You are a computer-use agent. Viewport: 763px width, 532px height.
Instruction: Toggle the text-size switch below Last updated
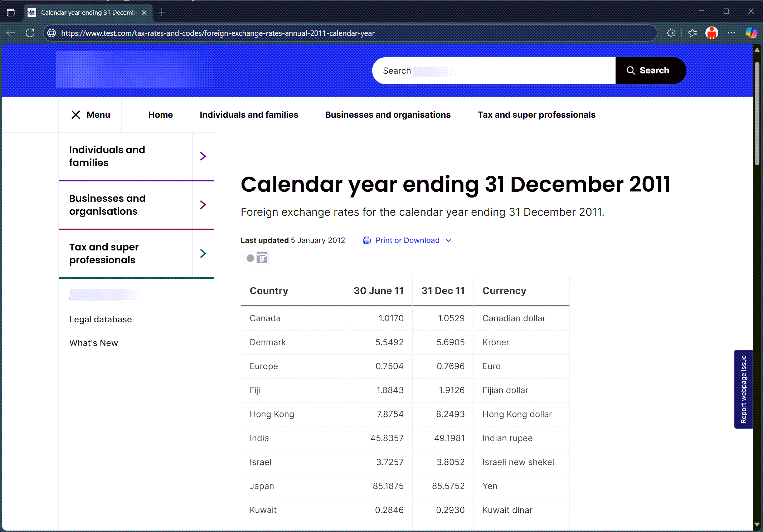[256, 258]
